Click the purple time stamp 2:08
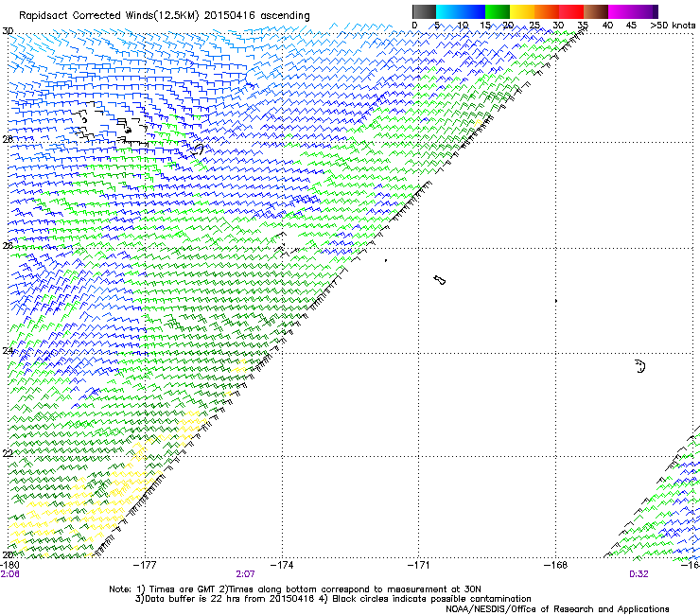 (9, 574)
